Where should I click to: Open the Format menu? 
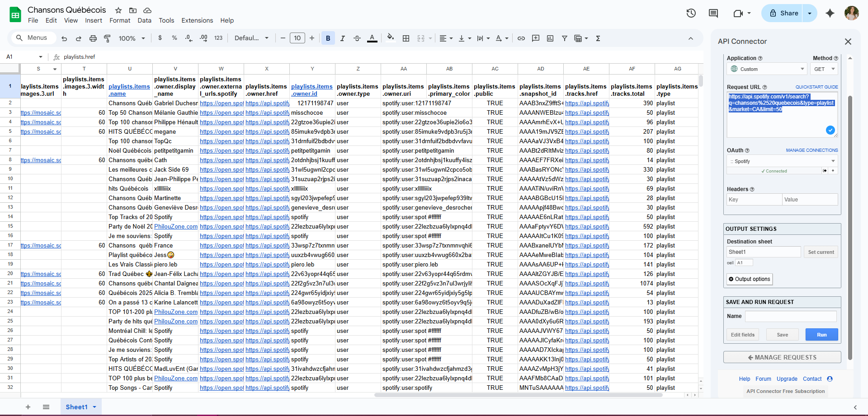tap(120, 20)
